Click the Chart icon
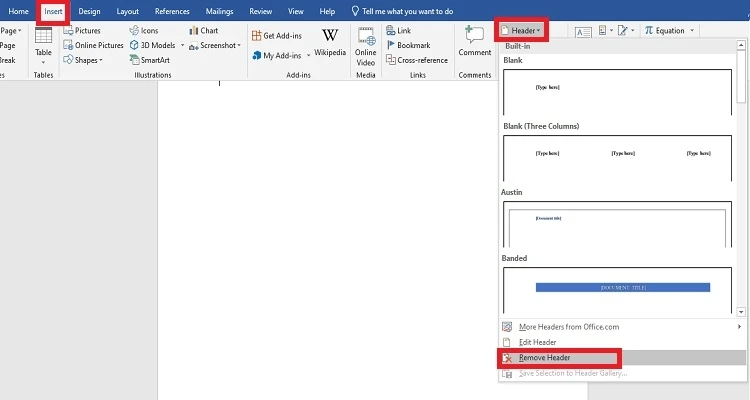 (194, 31)
